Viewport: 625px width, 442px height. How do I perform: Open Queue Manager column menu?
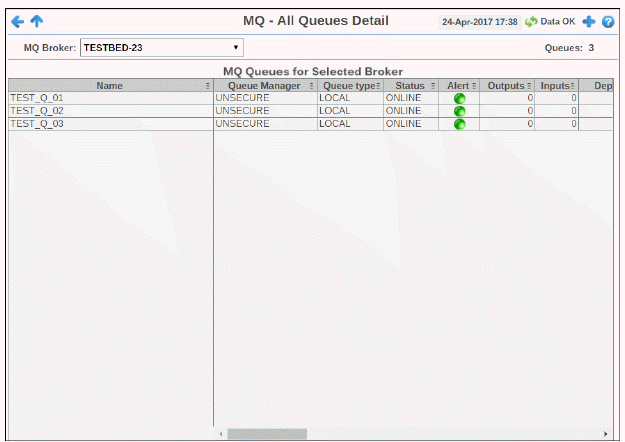[311, 86]
